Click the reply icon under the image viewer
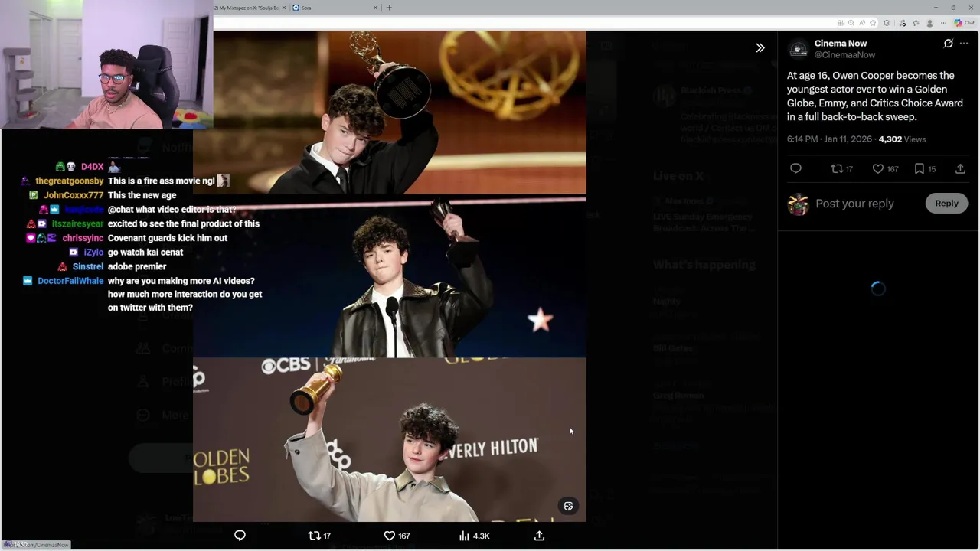The width and height of the screenshot is (980, 551). click(240, 536)
